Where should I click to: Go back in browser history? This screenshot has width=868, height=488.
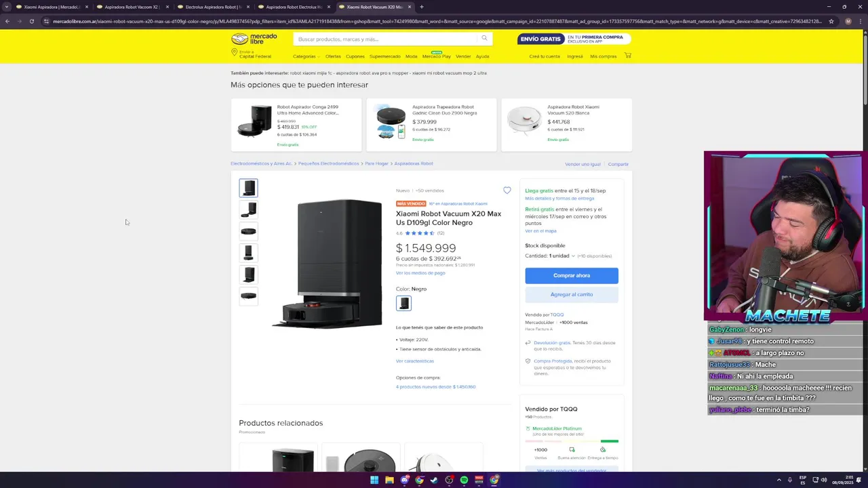point(7,21)
